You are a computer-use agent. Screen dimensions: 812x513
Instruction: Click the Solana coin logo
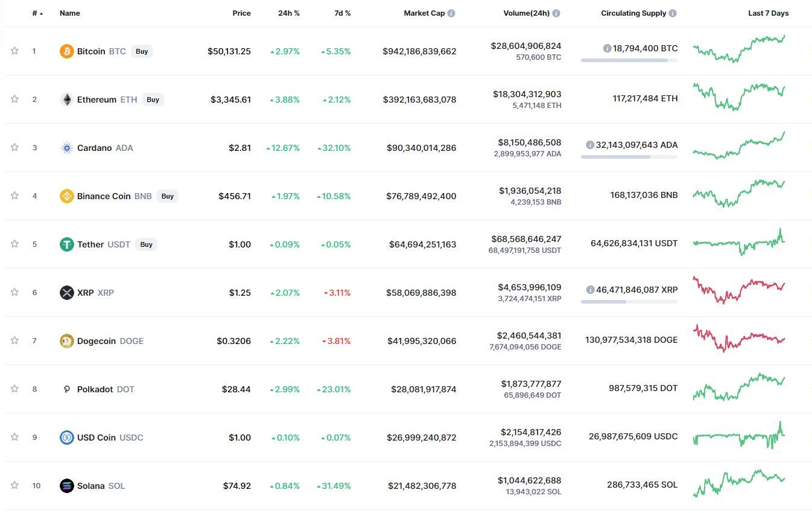pyautogui.click(x=66, y=486)
